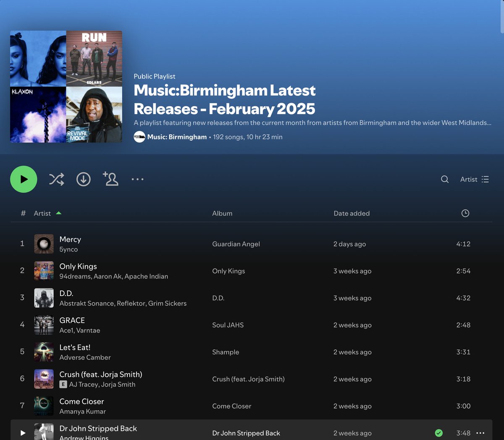Open the artist AJ Tracey
Image resolution: width=504 pixels, height=440 pixels.
[84, 384]
